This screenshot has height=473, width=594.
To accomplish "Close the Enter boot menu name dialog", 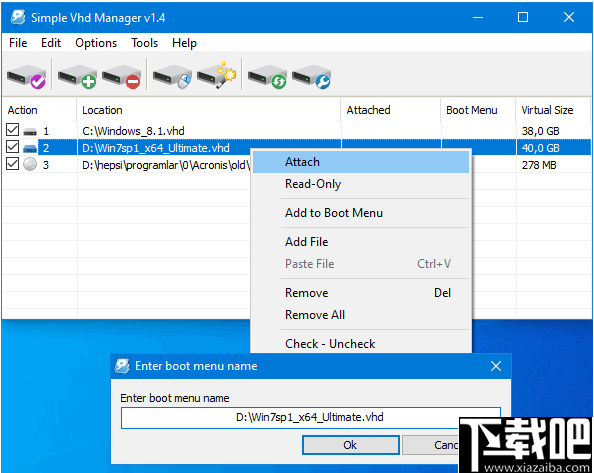I will click(x=496, y=366).
